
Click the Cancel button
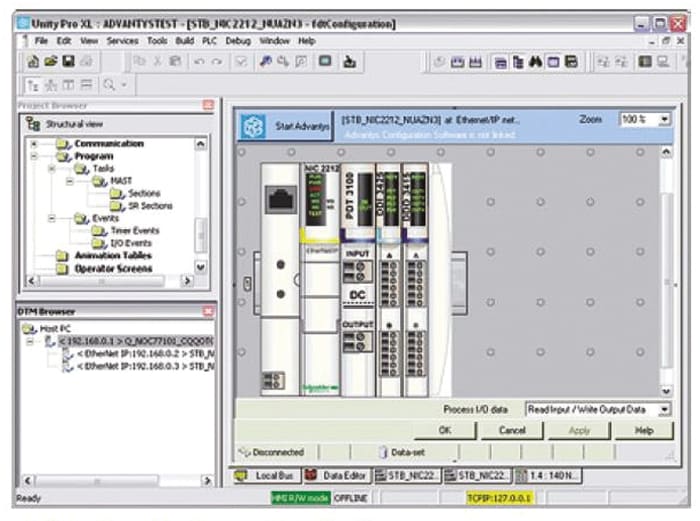[x=512, y=430]
